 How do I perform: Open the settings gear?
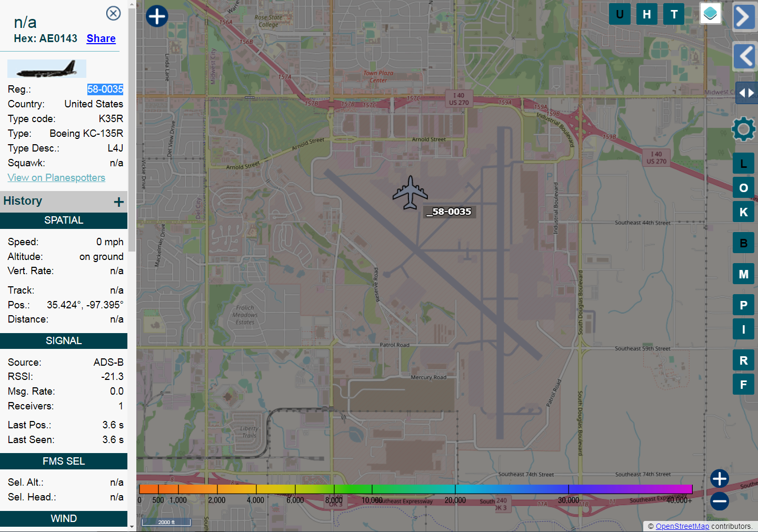pos(743,129)
